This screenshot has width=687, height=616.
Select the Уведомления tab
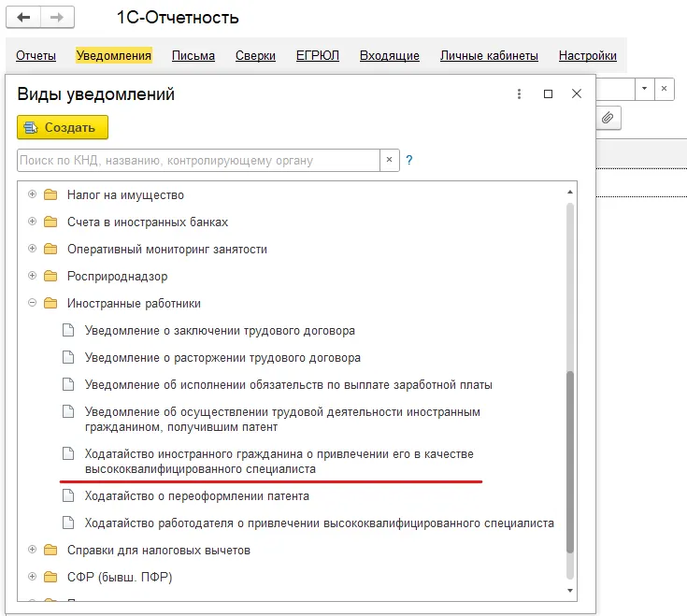click(114, 56)
